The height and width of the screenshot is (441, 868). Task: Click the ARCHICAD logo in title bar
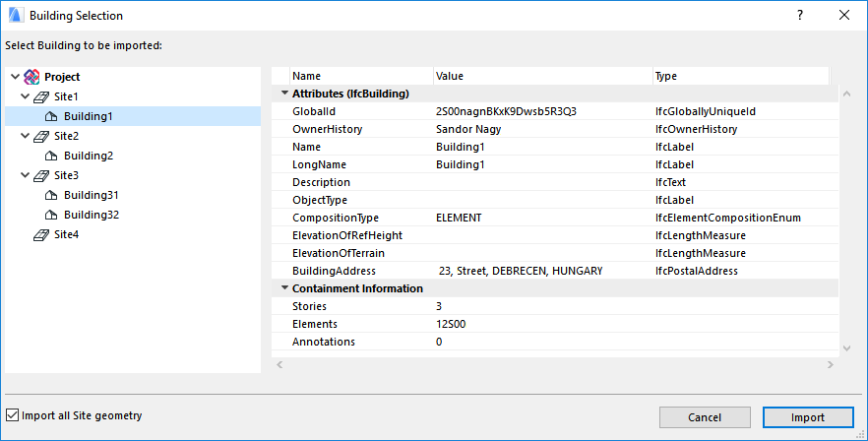[15, 16]
